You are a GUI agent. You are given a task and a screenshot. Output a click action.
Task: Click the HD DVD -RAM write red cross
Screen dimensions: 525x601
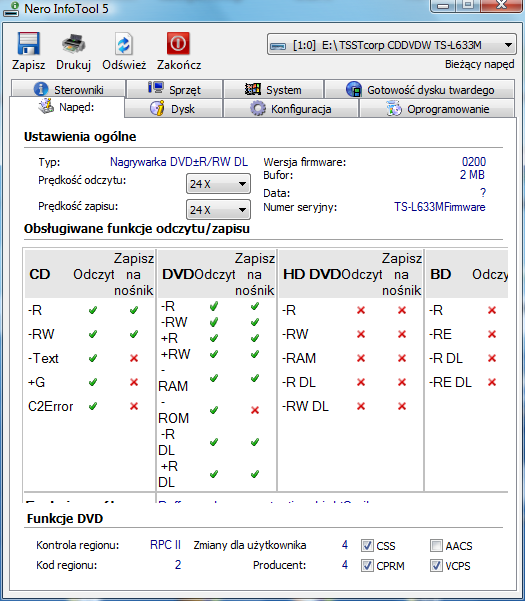pyautogui.click(x=402, y=358)
